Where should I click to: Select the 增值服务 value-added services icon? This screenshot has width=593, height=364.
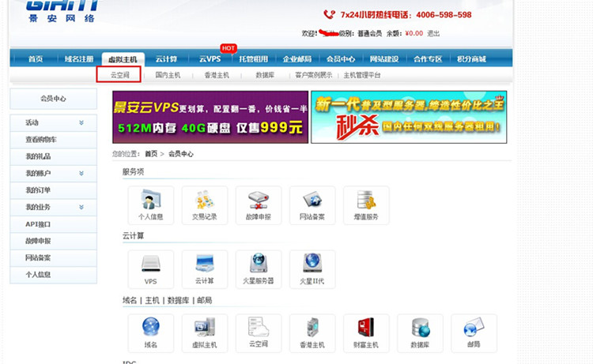click(366, 205)
